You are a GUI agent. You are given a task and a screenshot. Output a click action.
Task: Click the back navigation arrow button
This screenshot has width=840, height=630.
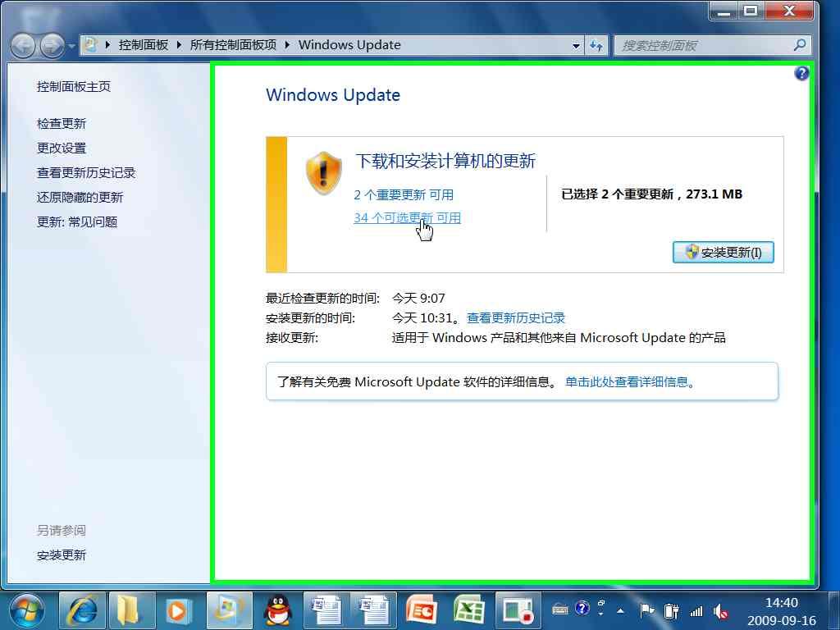[x=24, y=45]
